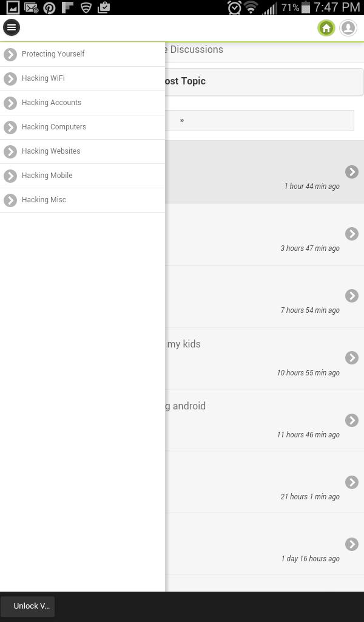
Task: Select Hacking WiFi menu item
Action: coord(43,78)
